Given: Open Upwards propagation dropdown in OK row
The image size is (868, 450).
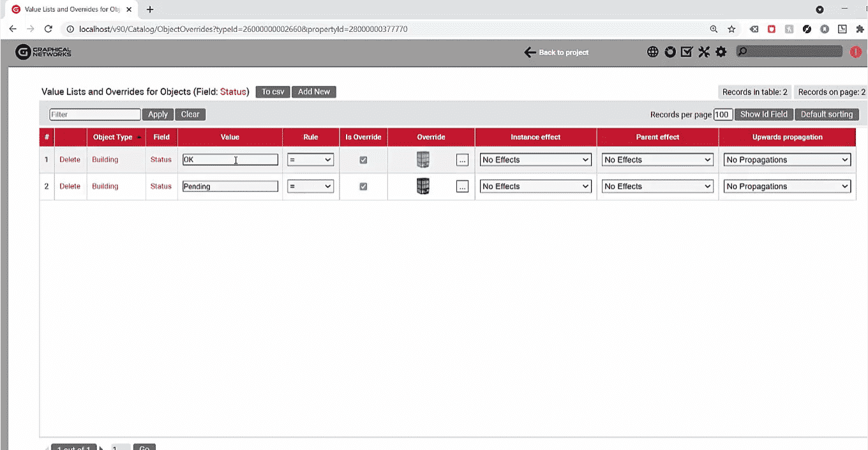Looking at the screenshot, I should click(x=787, y=160).
